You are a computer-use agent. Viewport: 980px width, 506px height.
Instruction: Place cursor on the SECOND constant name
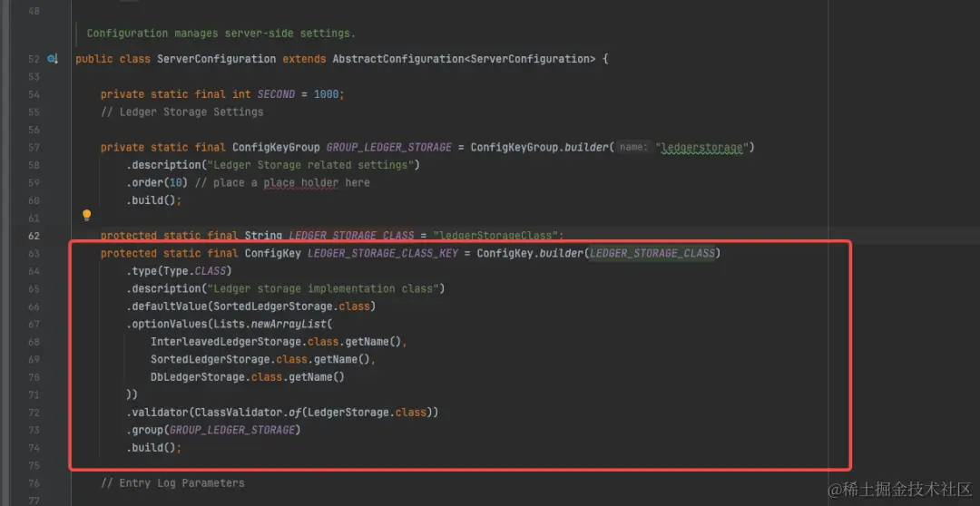click(x=276, y=94)
